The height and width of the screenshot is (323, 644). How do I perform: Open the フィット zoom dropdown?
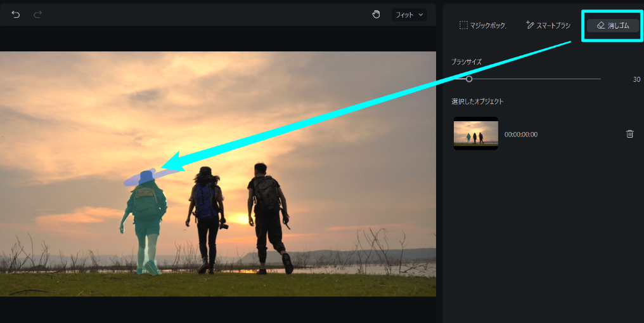(409, 14)
